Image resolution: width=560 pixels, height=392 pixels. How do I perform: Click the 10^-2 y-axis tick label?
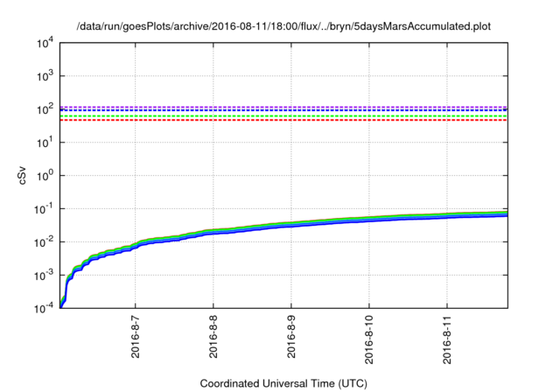pyautogui.click(x=43, y=242)
